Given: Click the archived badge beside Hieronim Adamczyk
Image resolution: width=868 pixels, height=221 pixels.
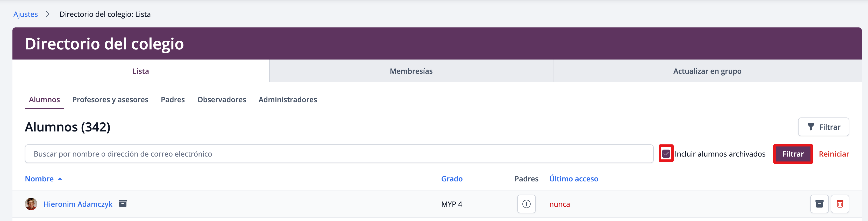Looking at the screenshot, I should click(123, 203).
